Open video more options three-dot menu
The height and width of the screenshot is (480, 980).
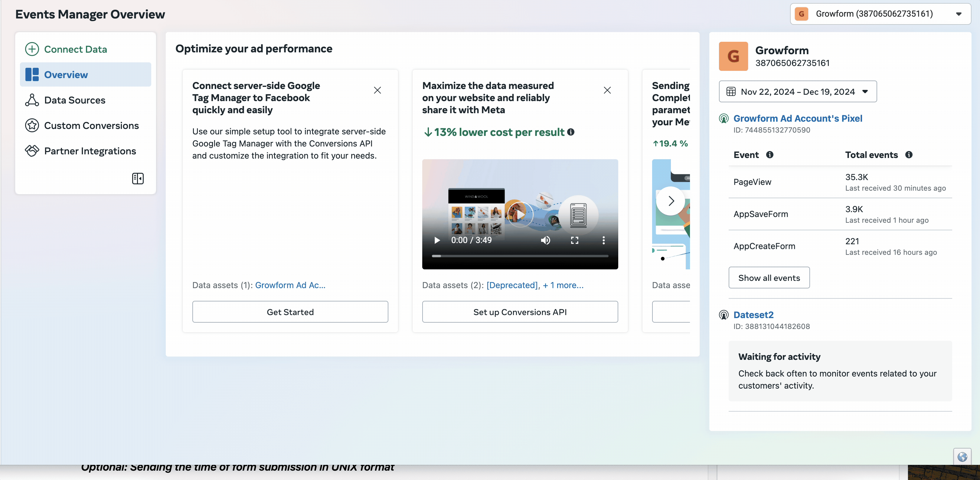coord(603,240)
